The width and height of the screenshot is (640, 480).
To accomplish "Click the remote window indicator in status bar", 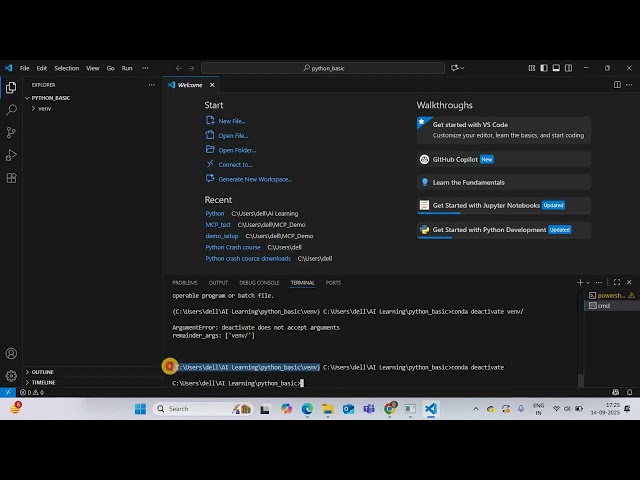I will click(8, 392).
